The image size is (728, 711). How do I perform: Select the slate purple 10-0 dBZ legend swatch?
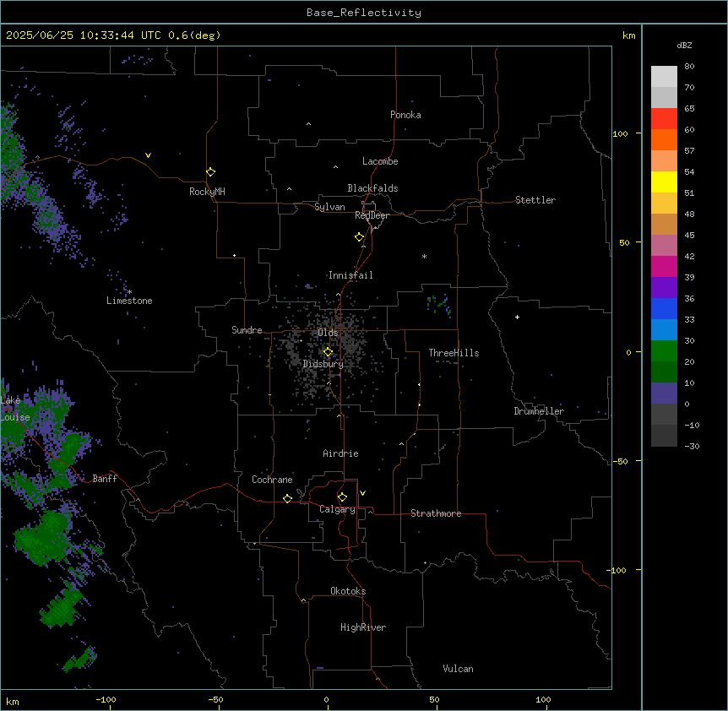[x=664, y=393]
